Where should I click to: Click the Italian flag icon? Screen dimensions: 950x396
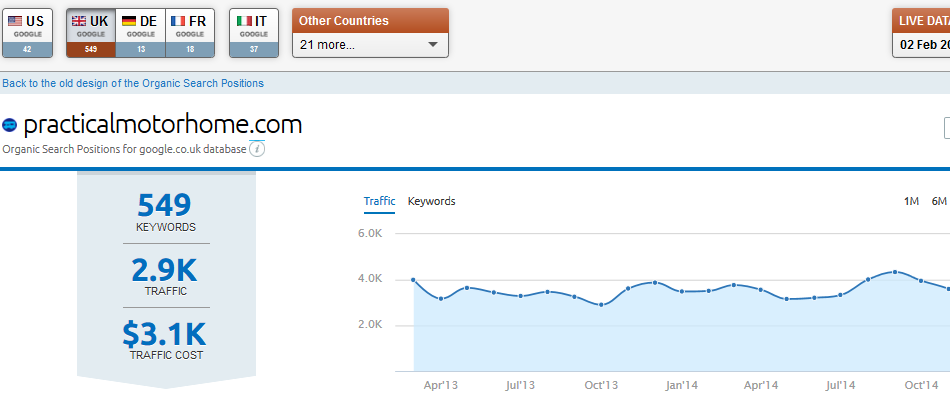[244, 21]
